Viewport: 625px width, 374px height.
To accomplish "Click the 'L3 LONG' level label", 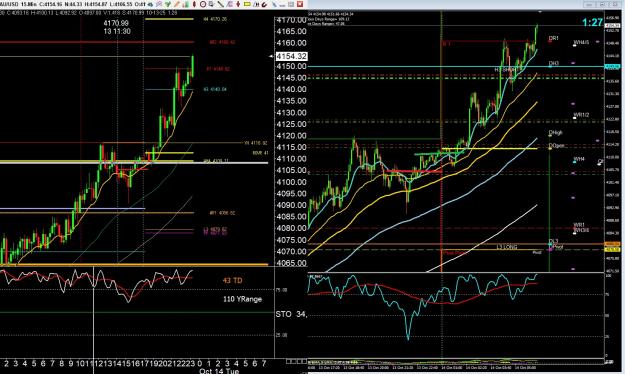I will click(x=507, y=247).
